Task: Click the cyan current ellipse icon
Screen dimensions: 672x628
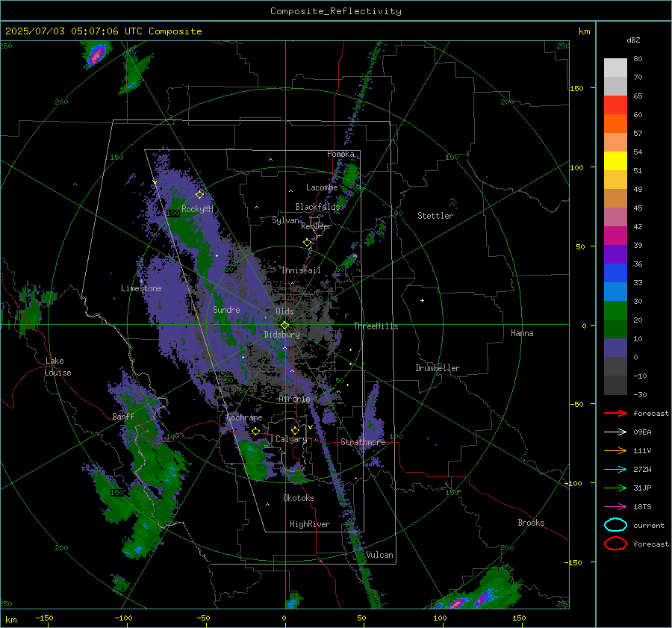Action: point(615,525)
